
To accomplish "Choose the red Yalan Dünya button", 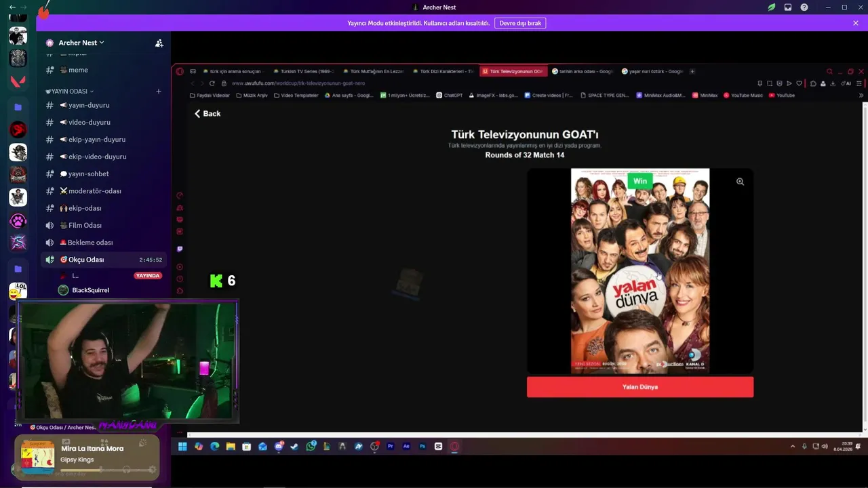I will pos(640,387).
